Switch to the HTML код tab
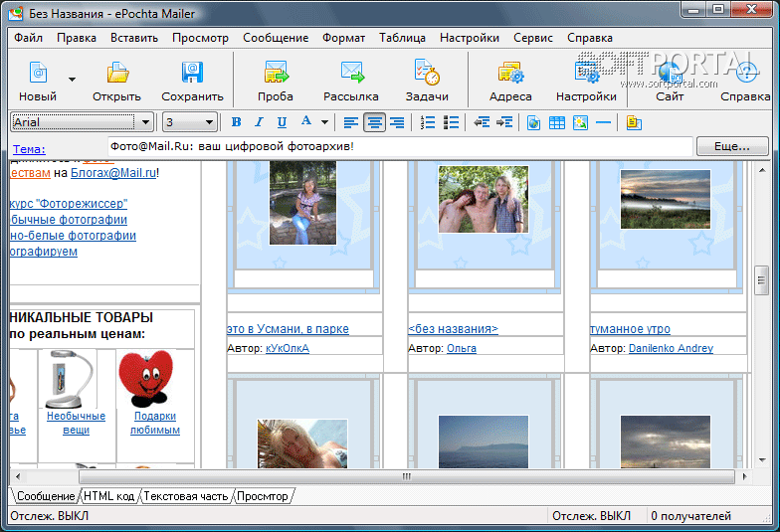780x532 pixels. 108,496
